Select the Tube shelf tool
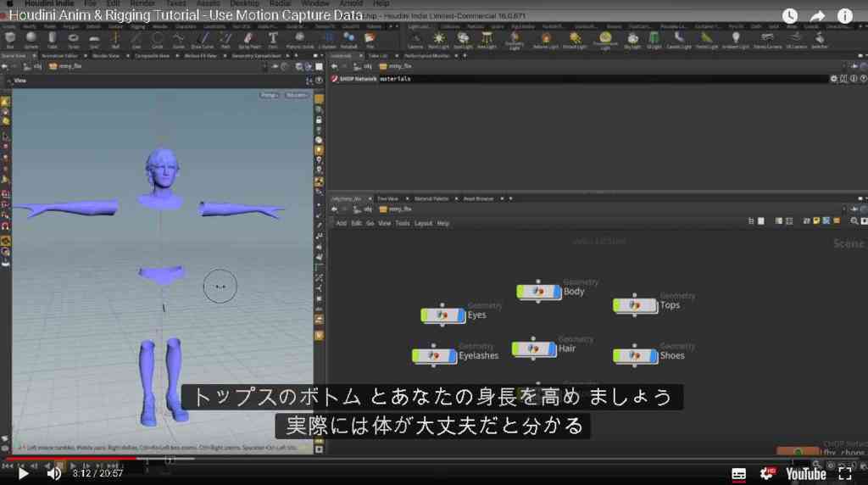Image resolution: width=868 pixels, height=485 pixels. click(x=52, y=39)
